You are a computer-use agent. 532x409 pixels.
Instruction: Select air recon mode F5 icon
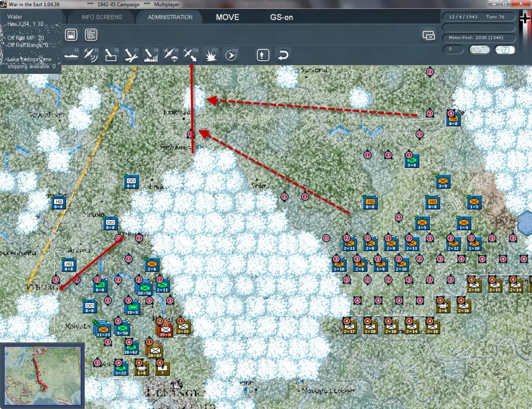click(x=91, y=55)
